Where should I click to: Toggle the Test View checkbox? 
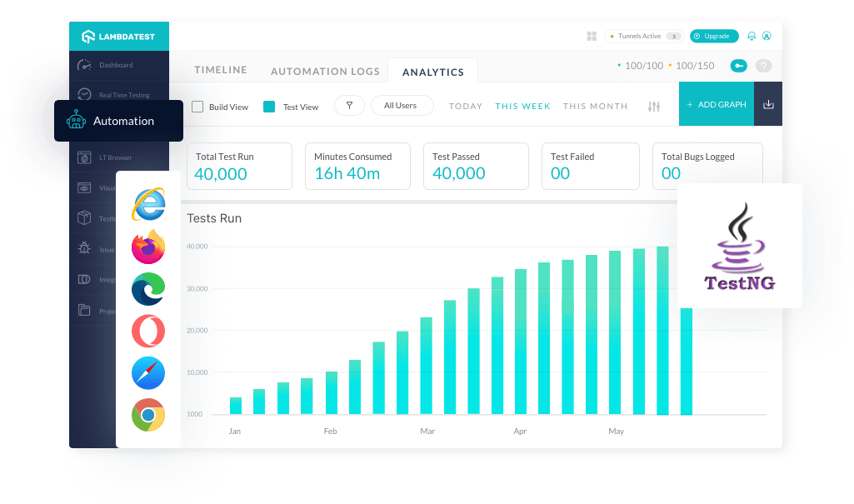pyautogui.click(x=269, y=107)
